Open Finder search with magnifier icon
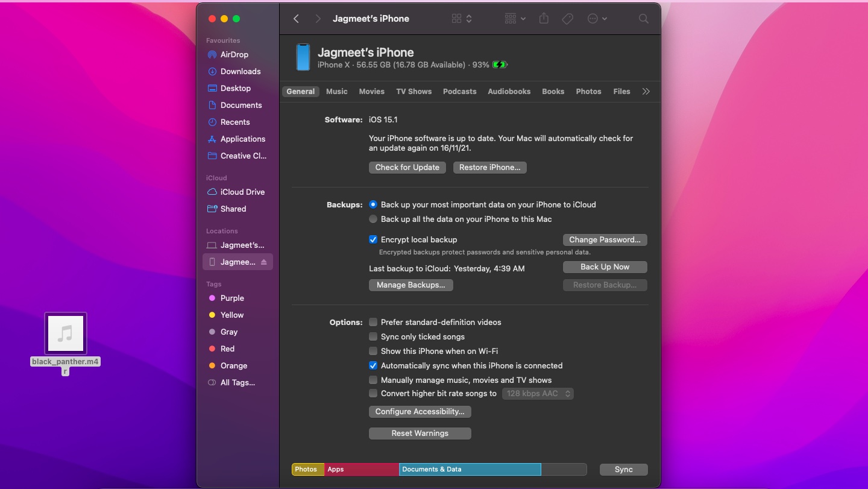The height and width of the screenshot is (489, 868). (644, 19)
